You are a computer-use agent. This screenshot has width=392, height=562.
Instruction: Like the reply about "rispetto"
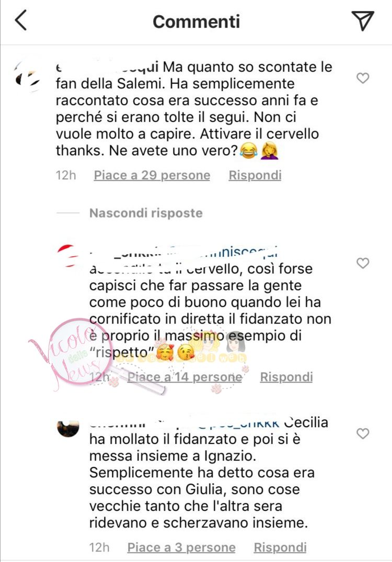(x=363, y=263)
